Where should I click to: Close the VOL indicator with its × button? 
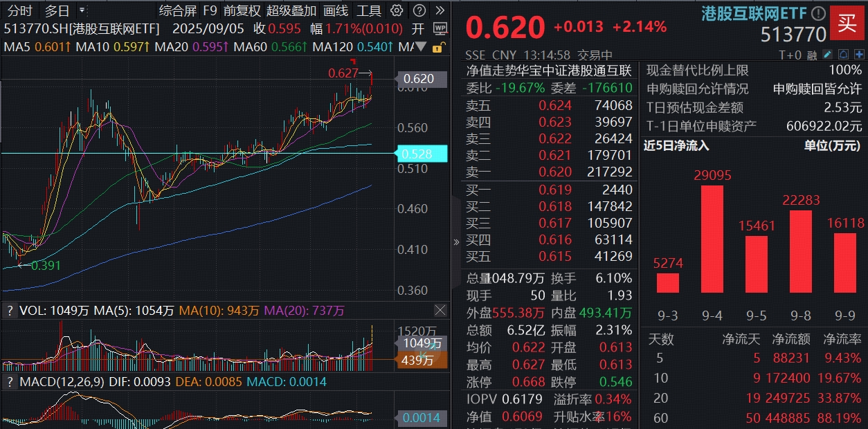(441, 311)
